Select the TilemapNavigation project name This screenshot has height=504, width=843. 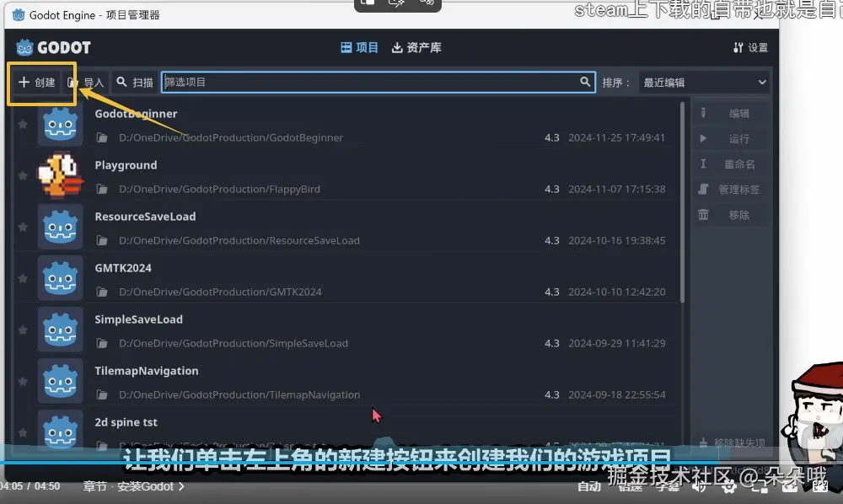point(146,371)
